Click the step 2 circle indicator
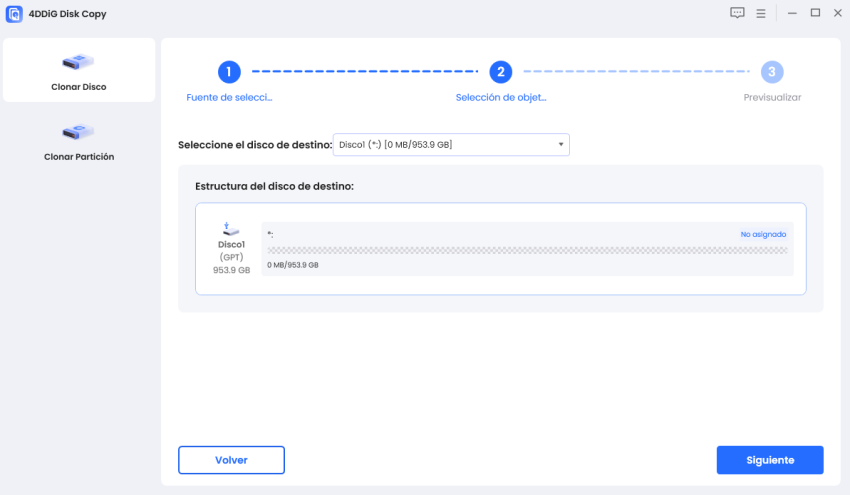Viewport: 850px width, 495px height. [x=501, y=72]
